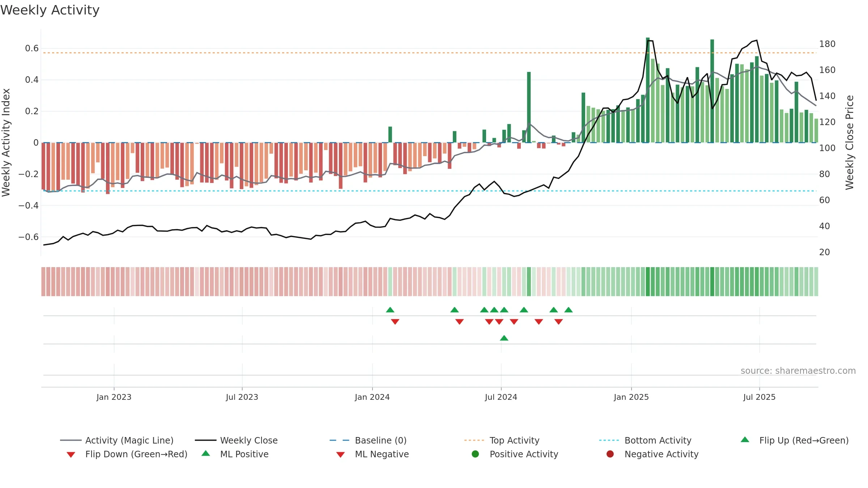
Task: Toggle Top Activity legend entry
Action: [502, 440]
